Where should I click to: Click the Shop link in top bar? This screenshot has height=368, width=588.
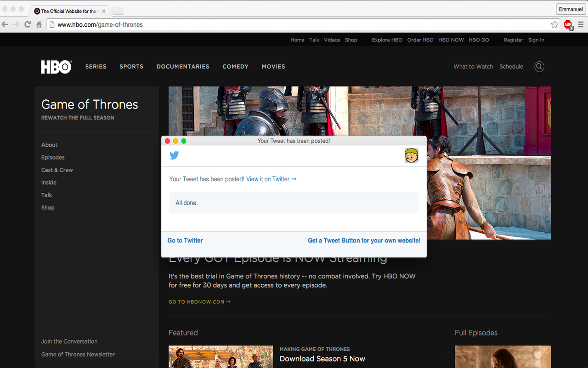tap(351, 40)
